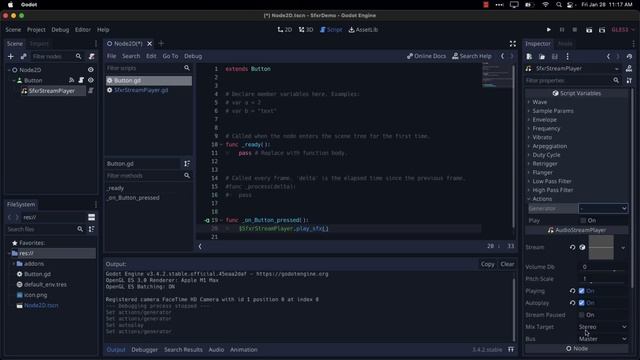Sort methods list in Button.gd panel

(x=187, y=164)
